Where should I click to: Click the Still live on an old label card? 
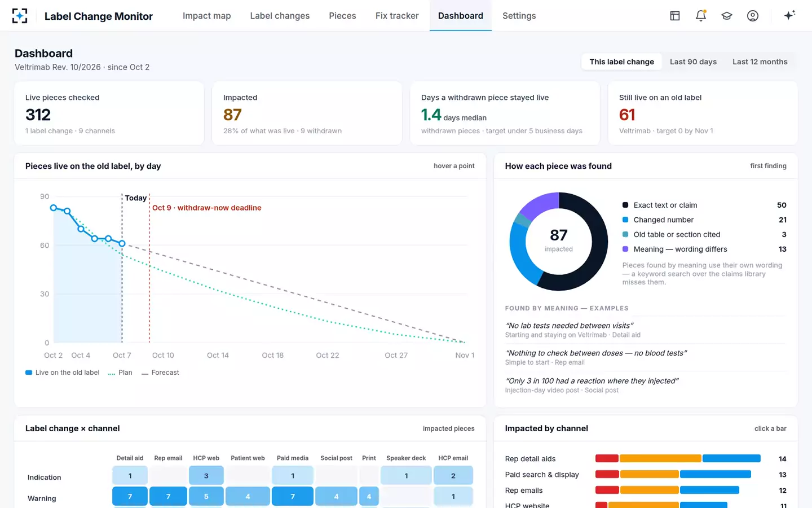click(703, 113)
